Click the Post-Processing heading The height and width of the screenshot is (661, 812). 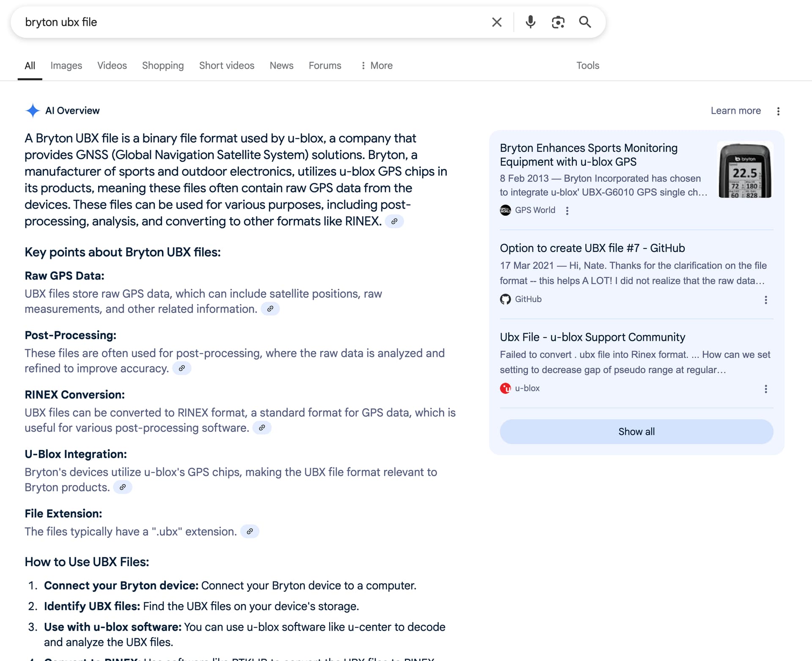tap(70, 335)
